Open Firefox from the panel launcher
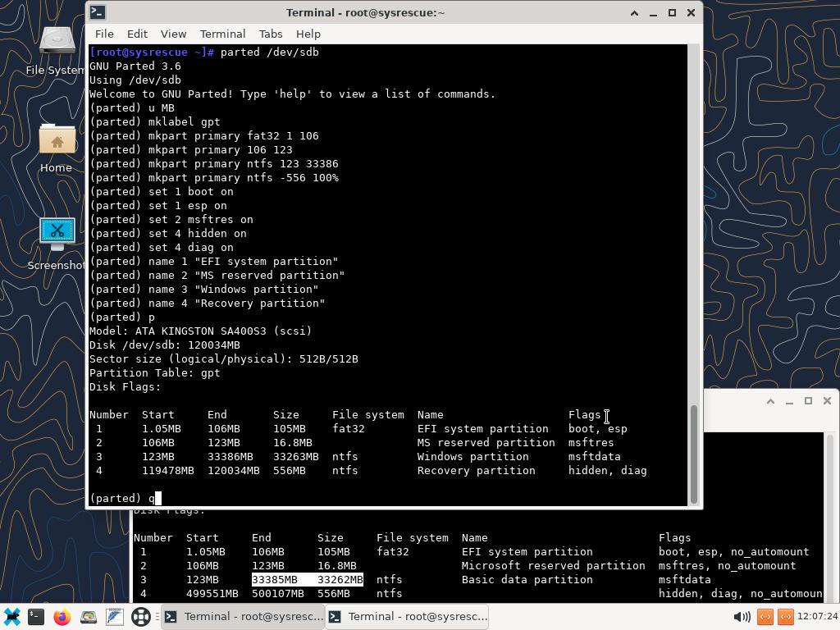Screen dimensions: 840x630 coord(62,616)
